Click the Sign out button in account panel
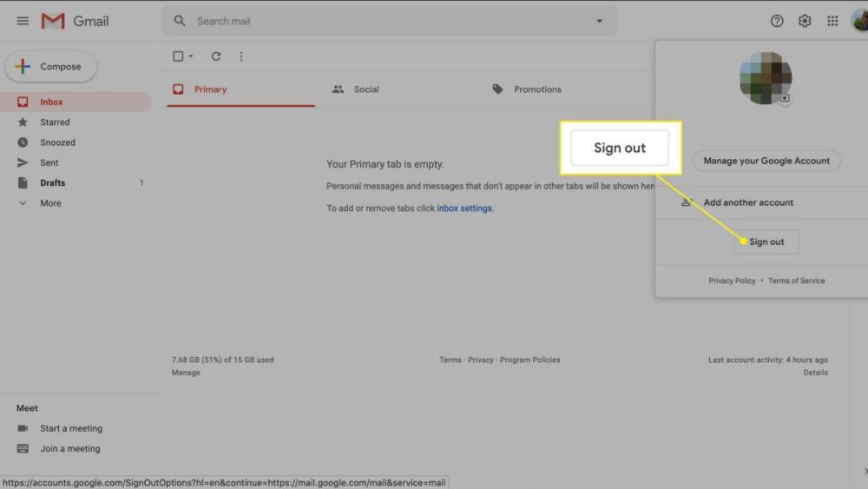 point(766,241)
